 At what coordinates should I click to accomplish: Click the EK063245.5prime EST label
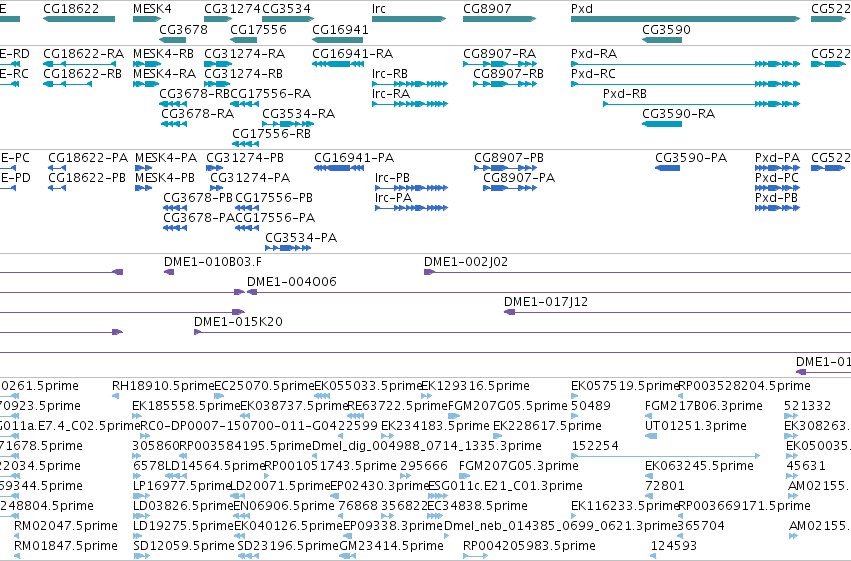click(x=699, y=466)
